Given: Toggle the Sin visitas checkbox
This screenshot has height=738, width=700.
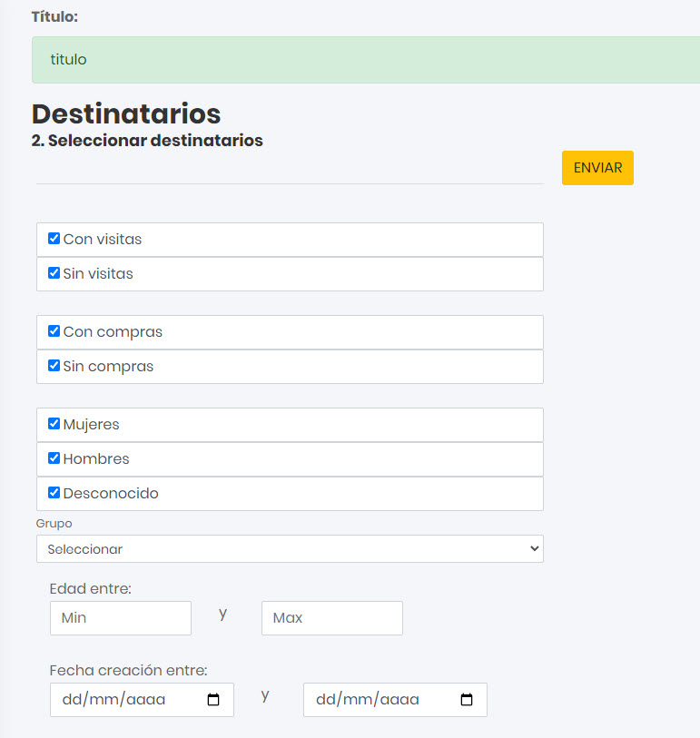Looking at the screenshot, I should 54,273.
